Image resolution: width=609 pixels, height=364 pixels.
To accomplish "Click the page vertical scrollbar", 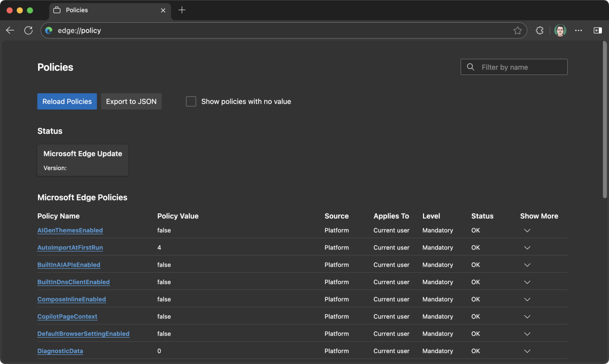I will pos(605,119).
